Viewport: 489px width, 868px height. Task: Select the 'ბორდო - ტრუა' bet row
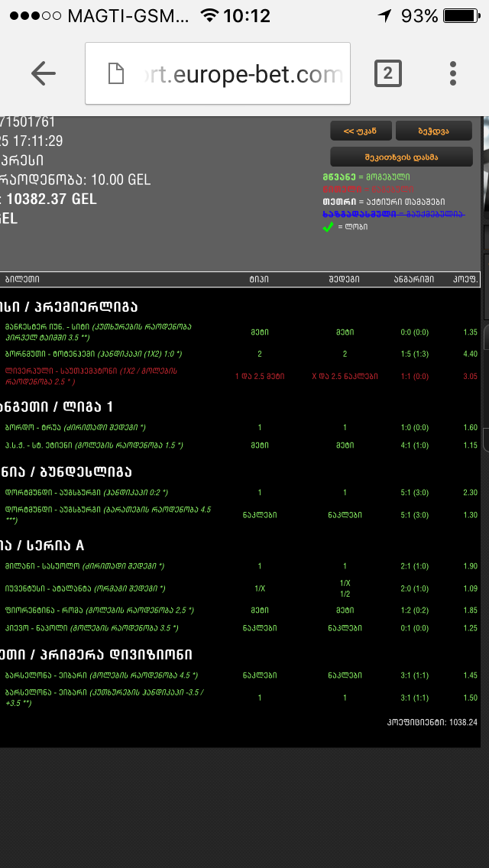(x=241, y=427)
